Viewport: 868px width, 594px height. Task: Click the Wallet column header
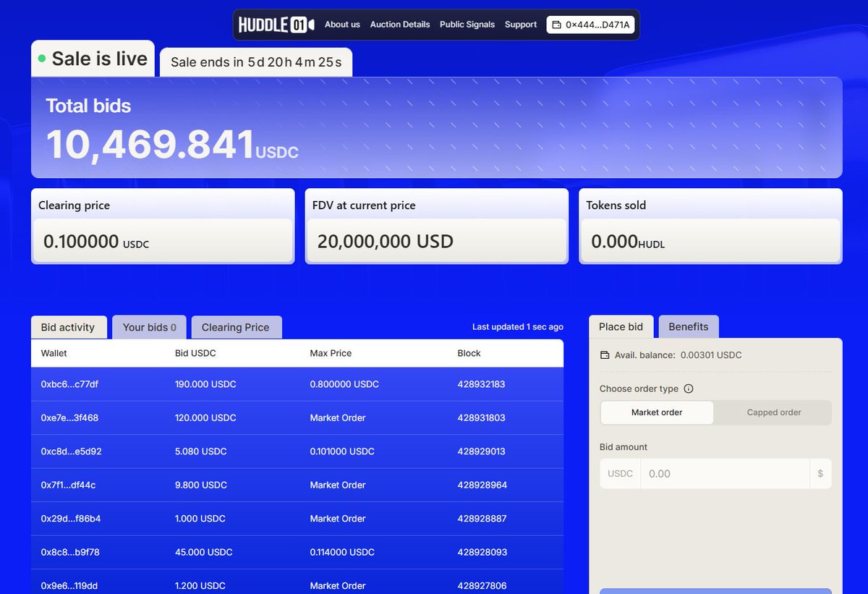click(54, 353)
